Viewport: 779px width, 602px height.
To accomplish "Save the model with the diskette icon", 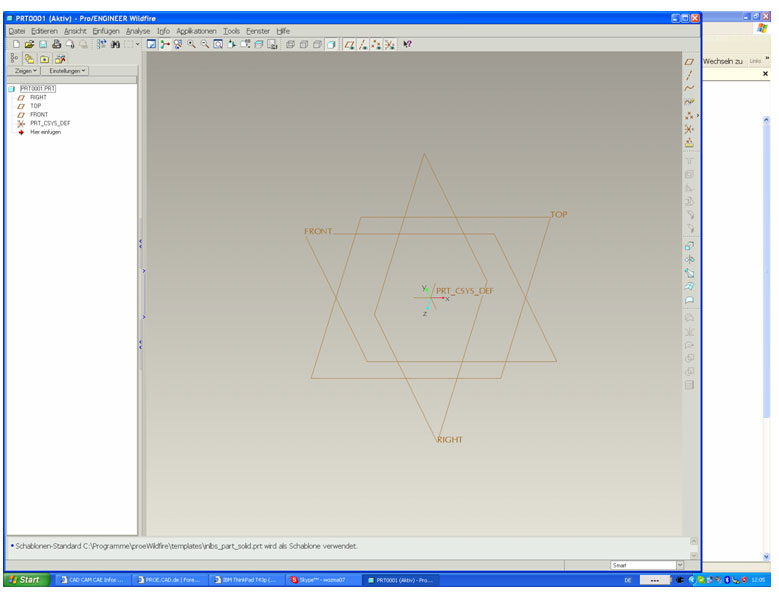I will pyautogui.click(x=43, y=44).
